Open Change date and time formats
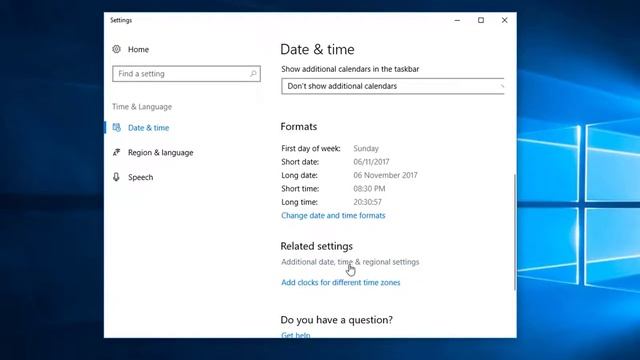Screen dimensions: 640x360 point(333,216)
